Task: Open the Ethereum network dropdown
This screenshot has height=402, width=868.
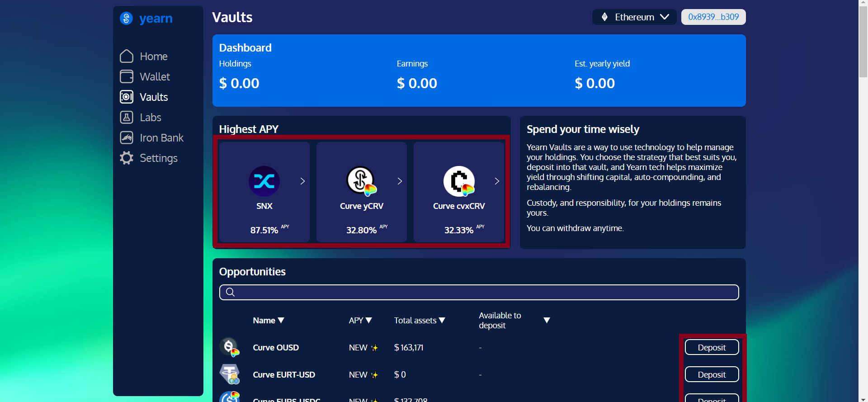Action: pos(634,17)
